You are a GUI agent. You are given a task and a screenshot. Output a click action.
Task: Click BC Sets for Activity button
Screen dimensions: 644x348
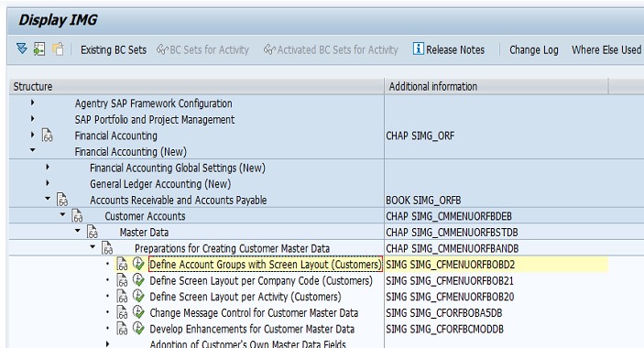coord(202,50)
